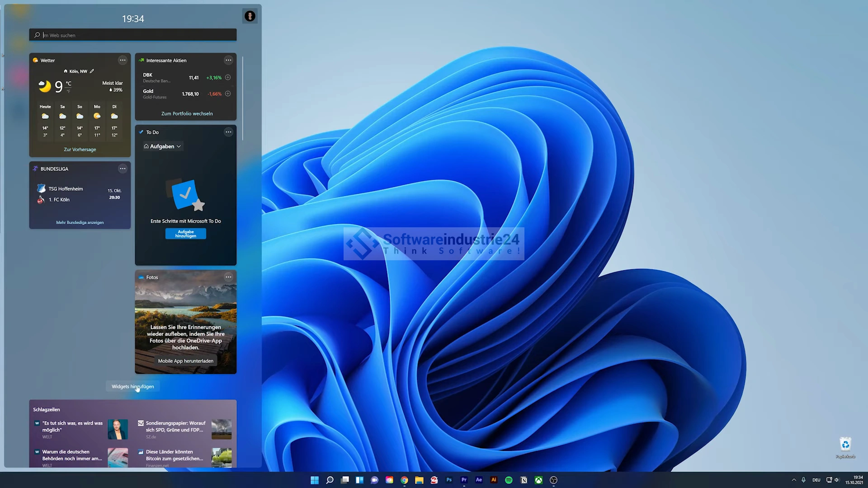Open Weather widget options menu

[123, 60]
